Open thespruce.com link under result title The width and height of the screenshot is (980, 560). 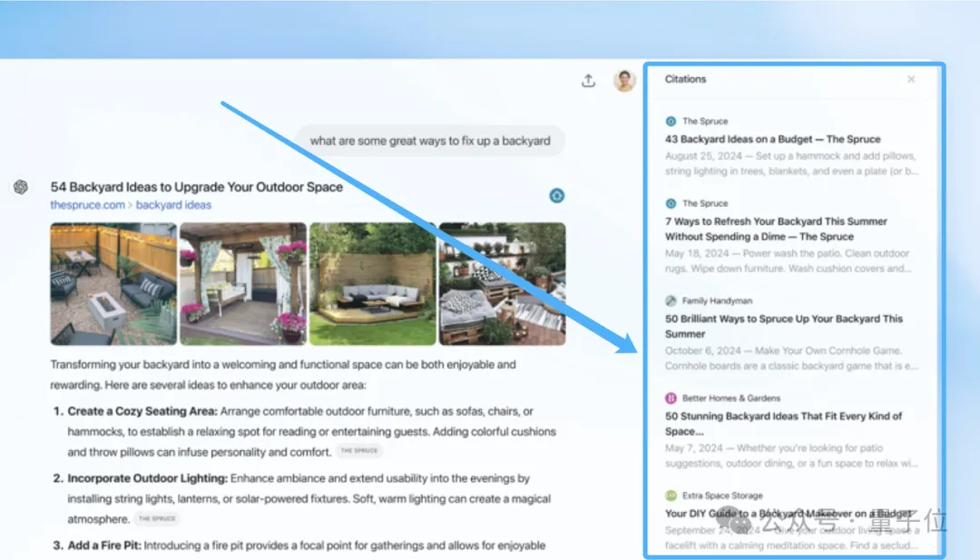87,205
